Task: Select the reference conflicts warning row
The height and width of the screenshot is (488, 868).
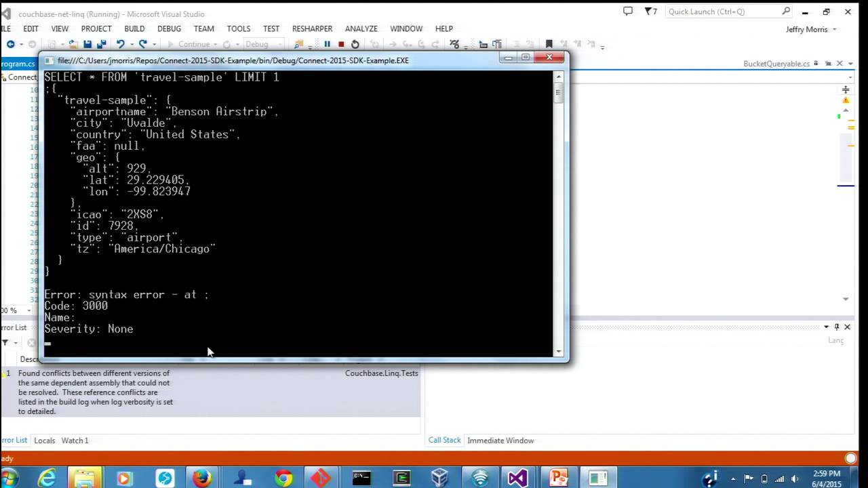Action: pos(210,392)
